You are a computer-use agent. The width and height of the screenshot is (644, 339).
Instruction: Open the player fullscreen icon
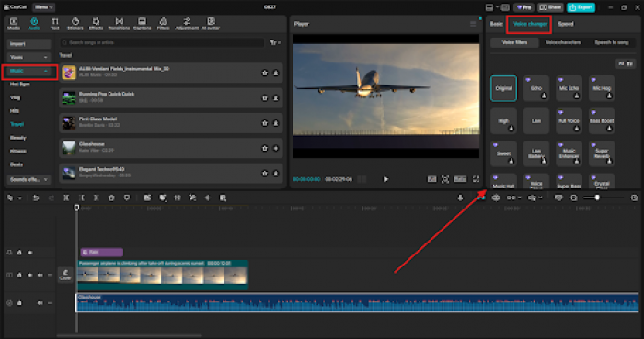click(x=476, y=179)
